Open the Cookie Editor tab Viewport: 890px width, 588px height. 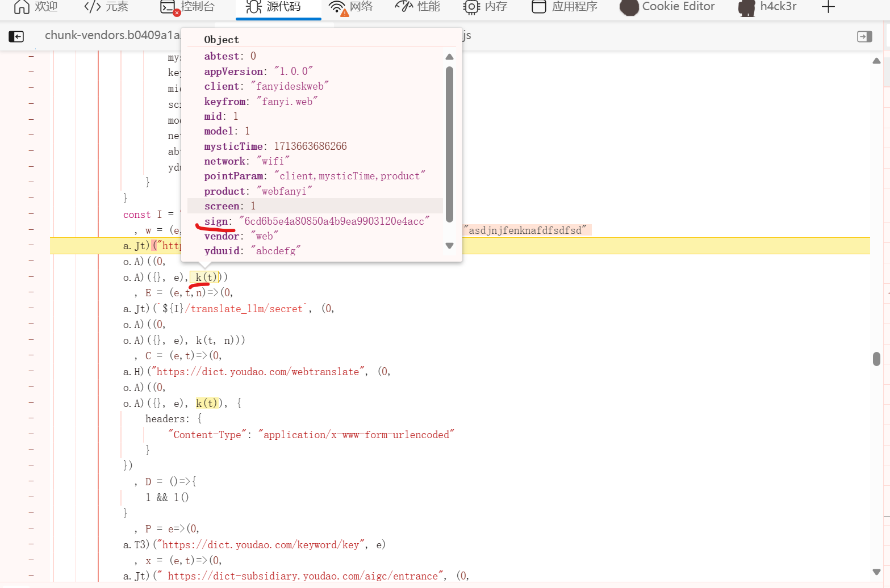(667, 7)
